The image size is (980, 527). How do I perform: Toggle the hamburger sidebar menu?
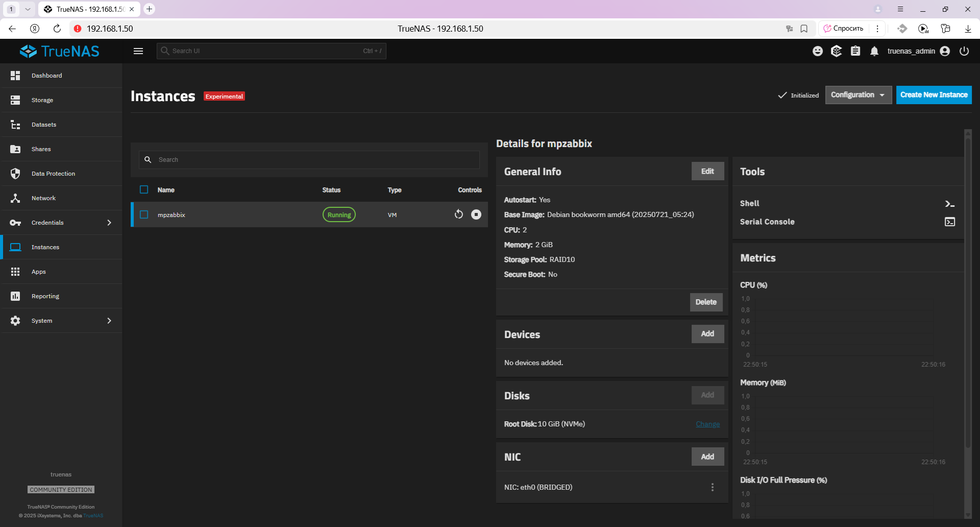click(x=138, y=51)
